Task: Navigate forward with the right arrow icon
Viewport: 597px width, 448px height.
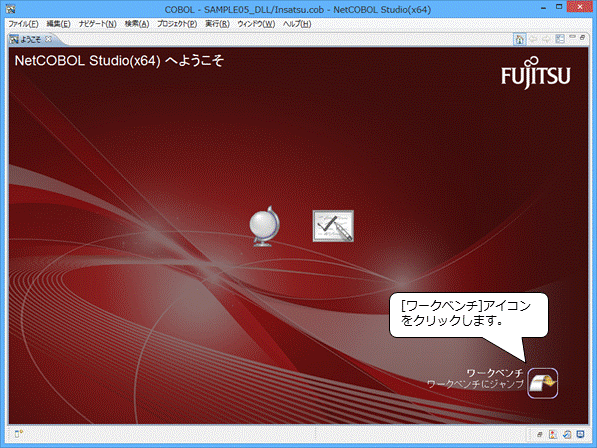Action: (x=546, y=39)
